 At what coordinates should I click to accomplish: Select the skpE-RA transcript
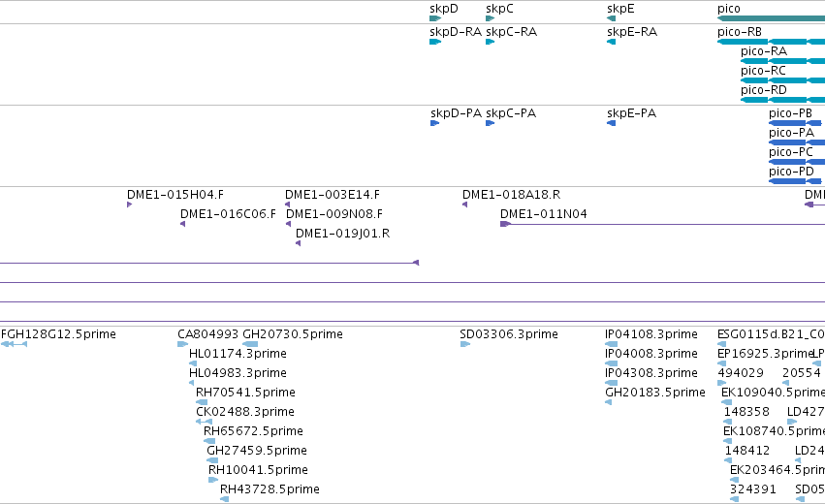click(x=612, y=42)
